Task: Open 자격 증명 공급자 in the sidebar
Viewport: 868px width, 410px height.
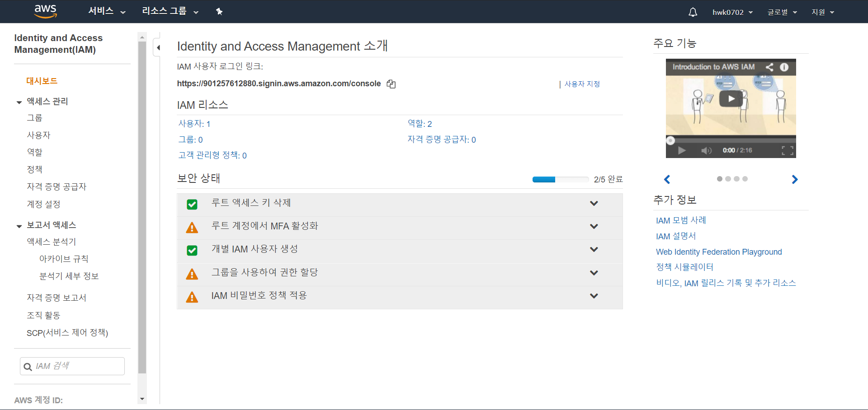Action: [57, 186]
